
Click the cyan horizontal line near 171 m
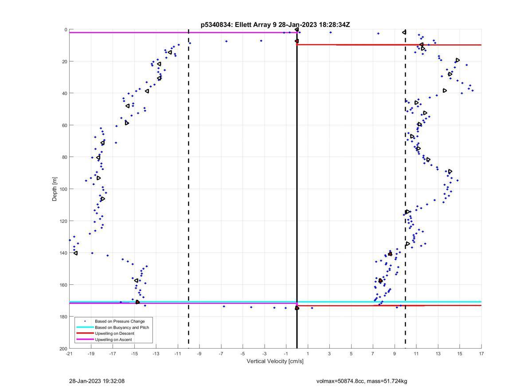(275, 302)
